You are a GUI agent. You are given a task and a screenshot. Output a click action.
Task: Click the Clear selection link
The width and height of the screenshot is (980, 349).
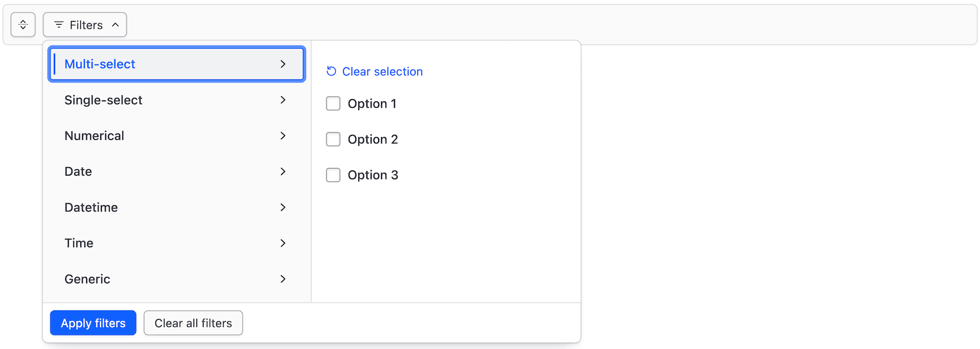[382, 71]
